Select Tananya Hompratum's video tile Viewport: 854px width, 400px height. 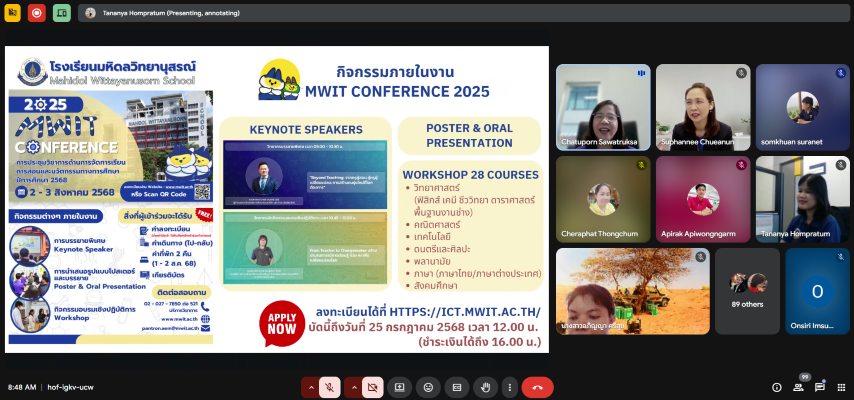coord(802,199)
